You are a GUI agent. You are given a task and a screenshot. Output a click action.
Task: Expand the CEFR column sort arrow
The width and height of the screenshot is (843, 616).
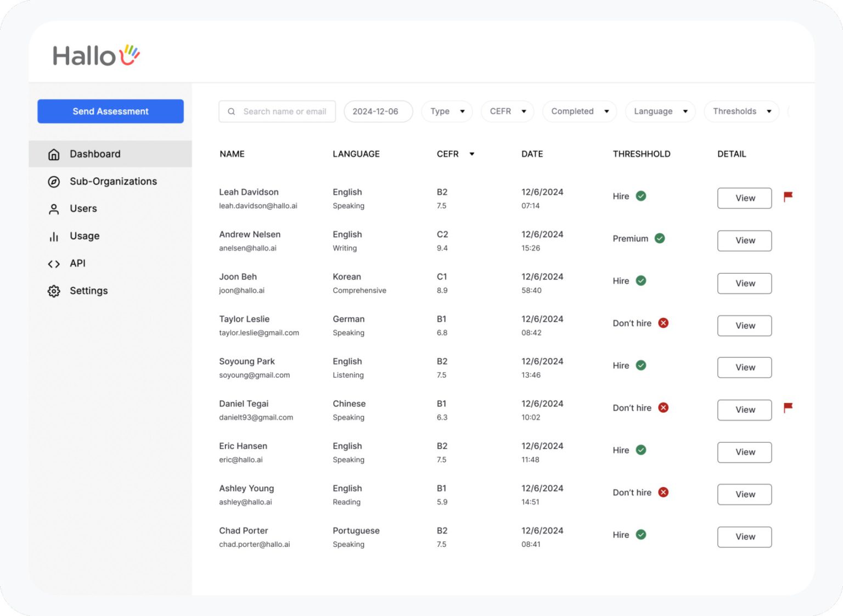(x=472, y=154)
